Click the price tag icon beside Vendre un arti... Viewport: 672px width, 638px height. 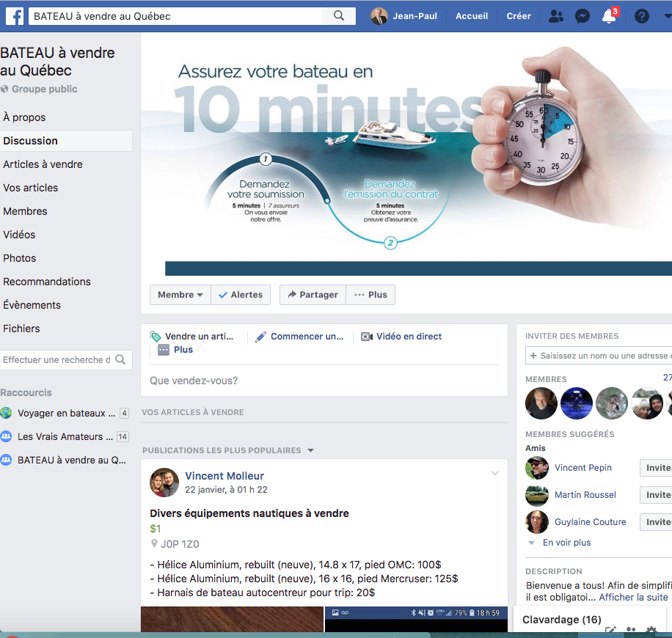click(x=156, y=337)
